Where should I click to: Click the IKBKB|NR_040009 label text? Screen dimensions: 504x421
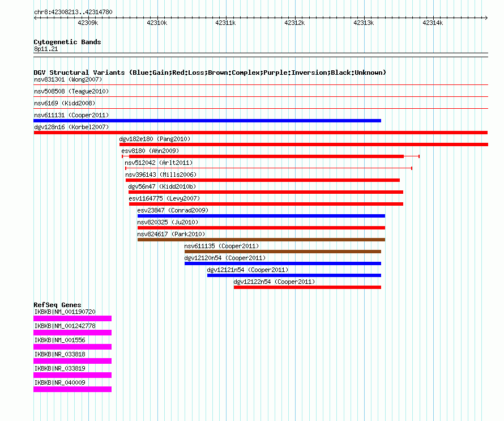(x=60, y=382)
